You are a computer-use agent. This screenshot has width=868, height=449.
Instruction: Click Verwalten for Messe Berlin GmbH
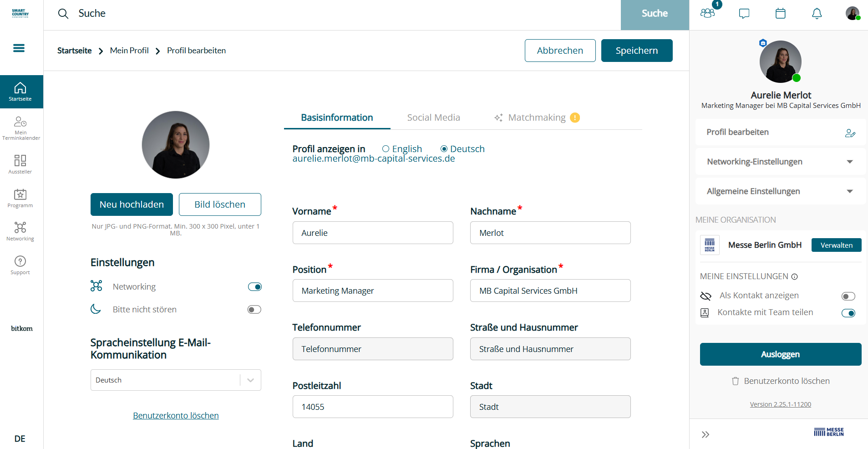click(836, 245)
